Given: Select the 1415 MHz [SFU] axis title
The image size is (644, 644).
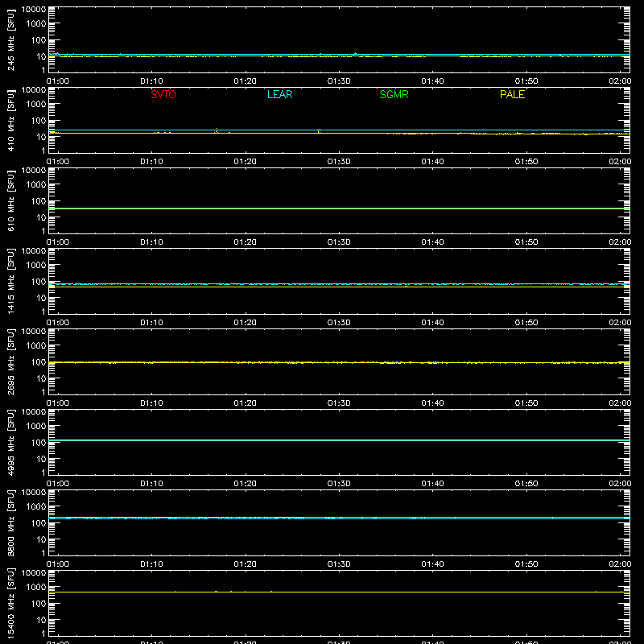Looking at the screenshot, I should pos(10,282).
